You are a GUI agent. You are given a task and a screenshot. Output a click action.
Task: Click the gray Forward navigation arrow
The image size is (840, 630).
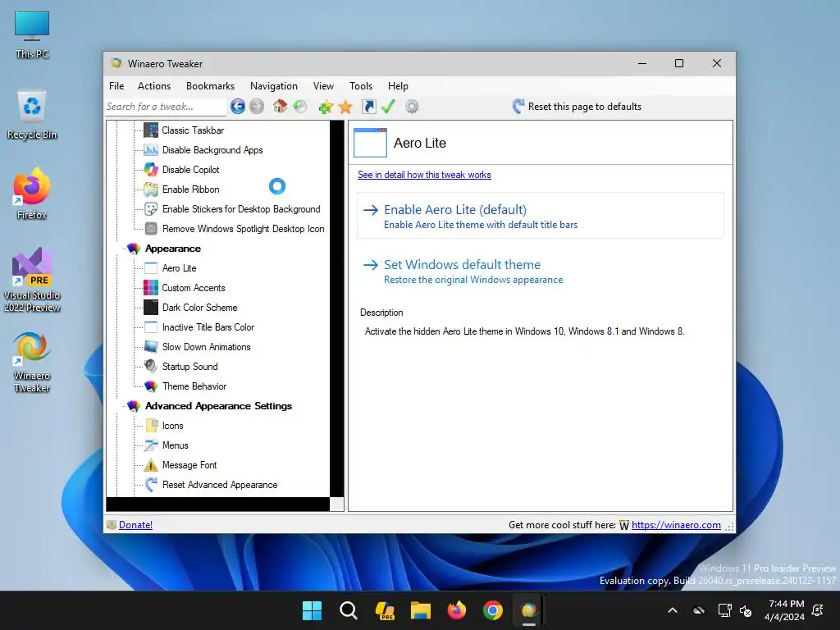257,107
